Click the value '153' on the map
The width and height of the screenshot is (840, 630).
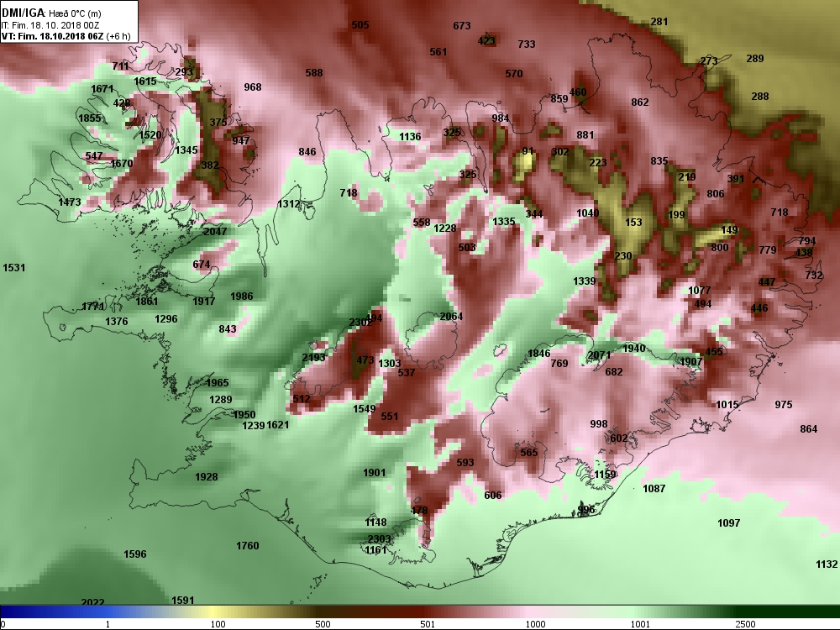point(633,222)
